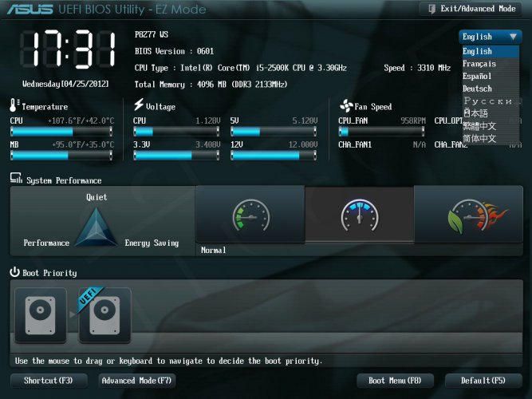
Task: Click the 17:31 clock display
Action: (68, 49)
